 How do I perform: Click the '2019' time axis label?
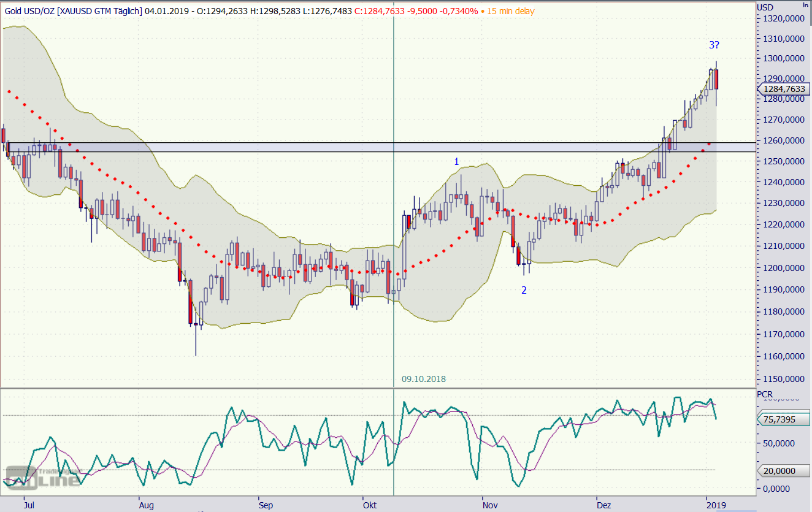tap(716, 505)
